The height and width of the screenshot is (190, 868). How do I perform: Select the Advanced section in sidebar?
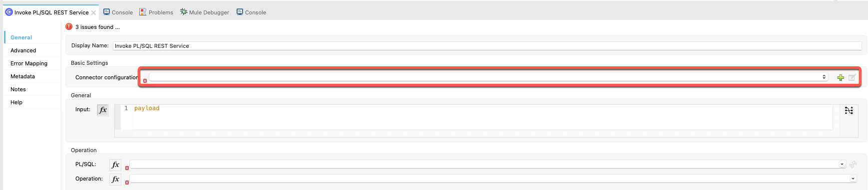[23, 50]
